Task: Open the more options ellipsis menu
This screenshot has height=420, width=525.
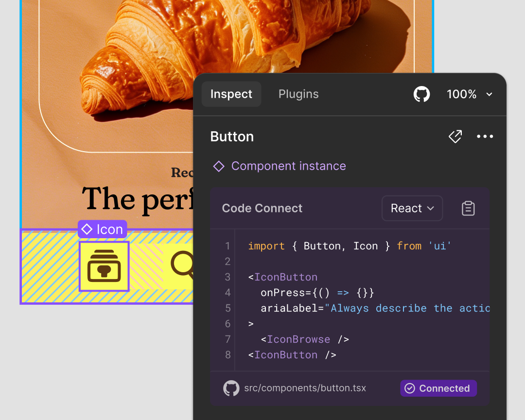Action: click(x=485, y=137)
